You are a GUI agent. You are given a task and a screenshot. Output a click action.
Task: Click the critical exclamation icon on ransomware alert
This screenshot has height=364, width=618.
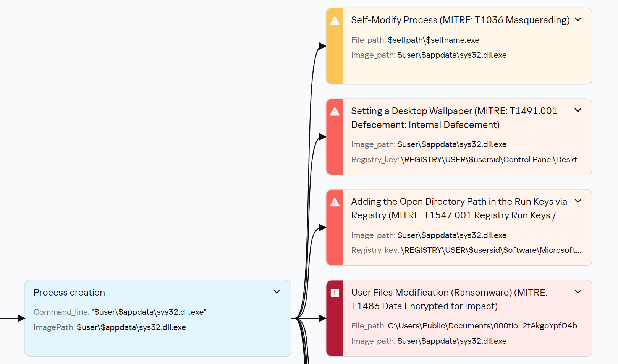335,293
